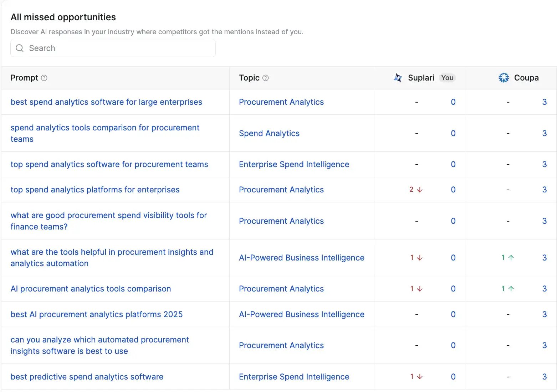Viewport: 557px width, 392px height.
Task: Click the Coupa column header label
Action: (x=526, y=78)
